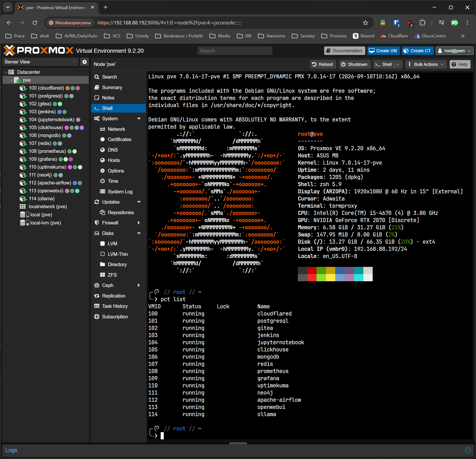Collapse the Disks menu section
This screenshot has height=459, width=476.
(x=139, y=233)
